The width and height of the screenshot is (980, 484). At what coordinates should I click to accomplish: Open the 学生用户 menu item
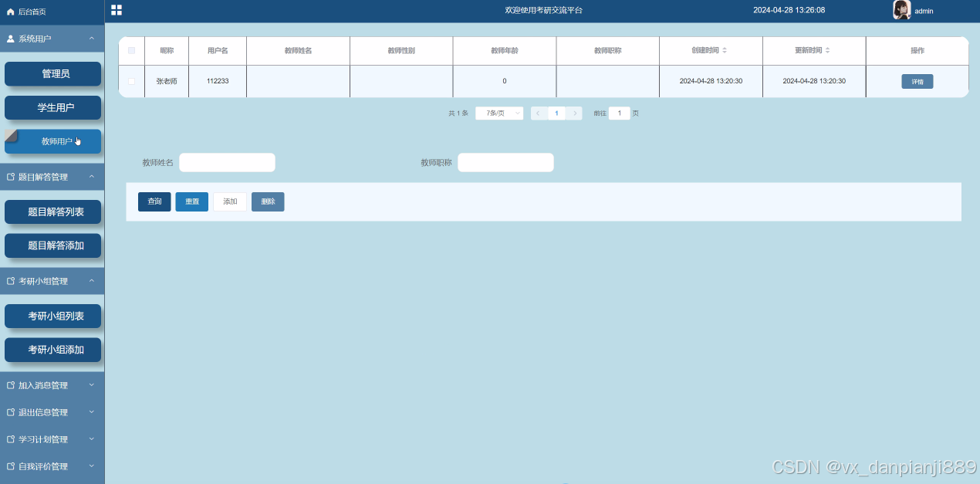point(52,108)
